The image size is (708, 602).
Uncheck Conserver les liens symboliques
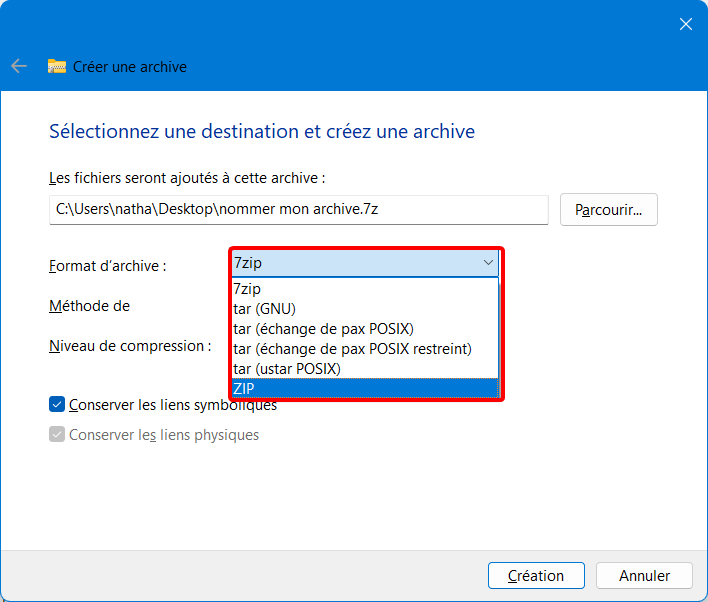pyautogui.click(x=57, y=405)
